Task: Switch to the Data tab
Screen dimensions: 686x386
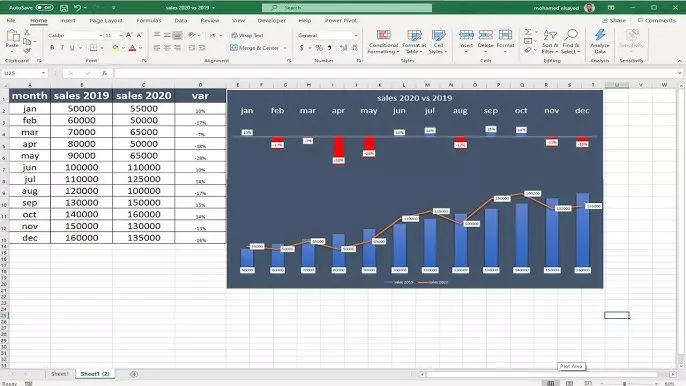Action: point(181,21)
